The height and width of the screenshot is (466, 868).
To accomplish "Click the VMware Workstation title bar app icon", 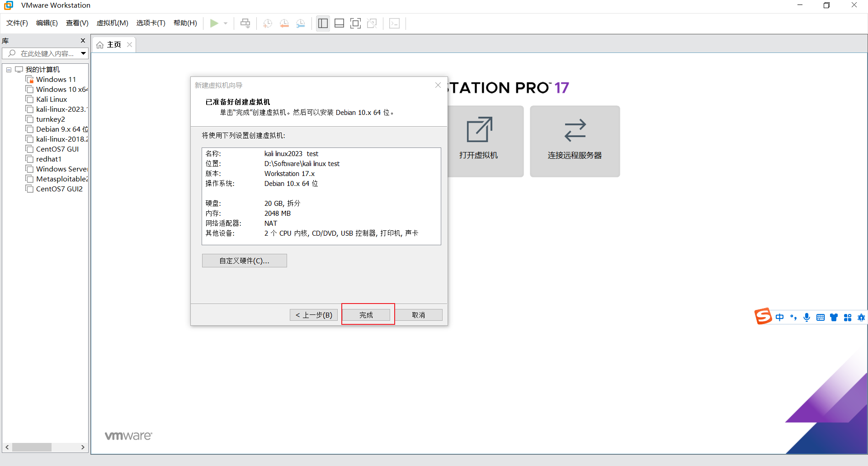I will [x=9, y=5].
